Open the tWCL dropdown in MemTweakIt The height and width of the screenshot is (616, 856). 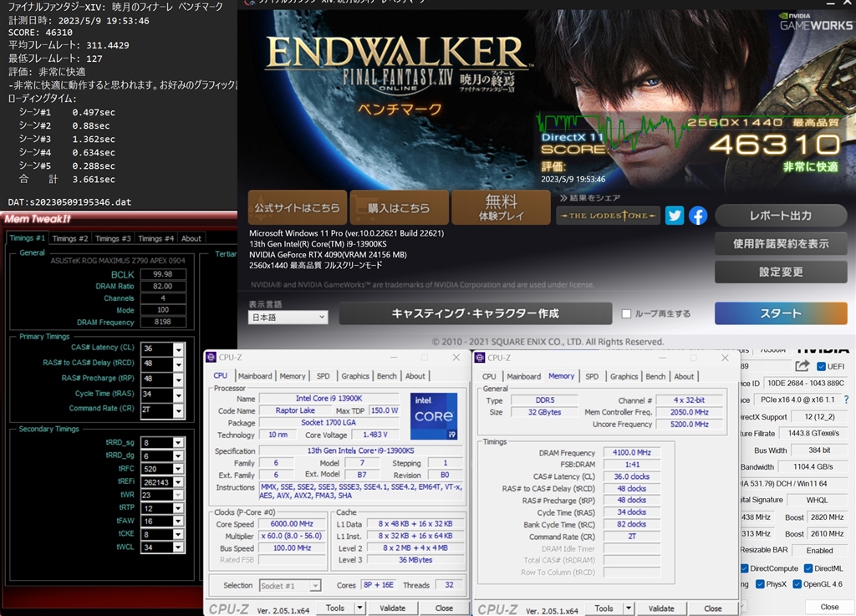tap(178, 547)
